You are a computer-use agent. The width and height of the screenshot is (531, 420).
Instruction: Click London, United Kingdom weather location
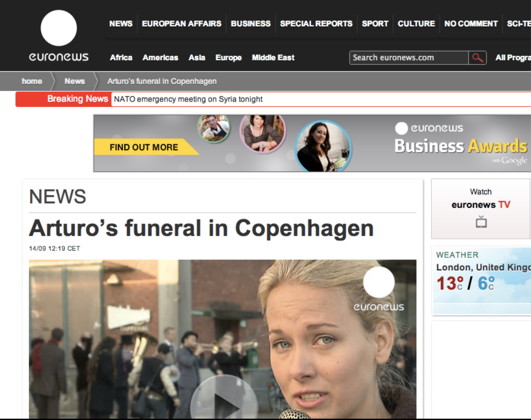click(484, 267)
